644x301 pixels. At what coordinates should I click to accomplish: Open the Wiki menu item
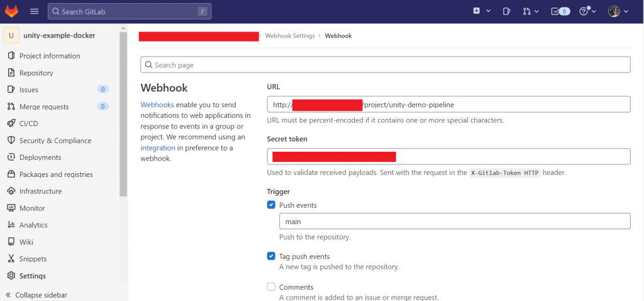(x=26, y=242)
